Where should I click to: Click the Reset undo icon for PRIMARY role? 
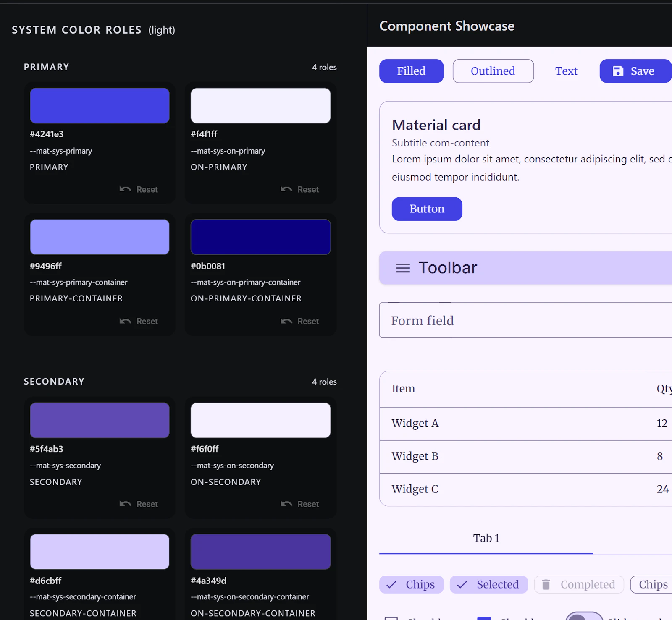[125, 189]
